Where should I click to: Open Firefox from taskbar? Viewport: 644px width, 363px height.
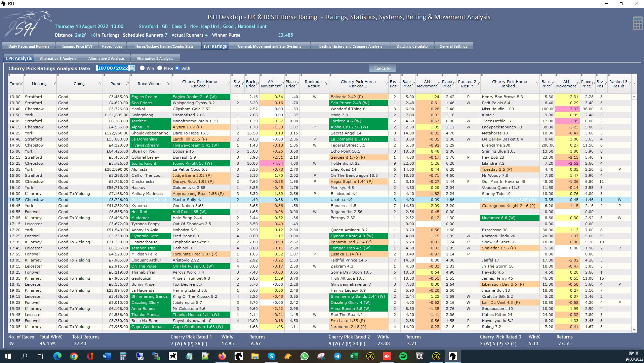coord(222,356)
